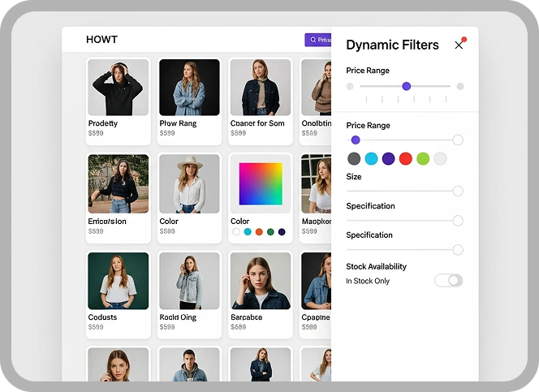Open the Codusts product thumbnail
This screenshot has height=392, width=539.
119,281
